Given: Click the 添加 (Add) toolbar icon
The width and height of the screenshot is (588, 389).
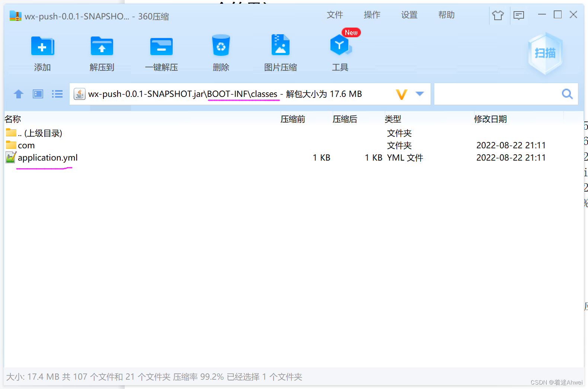Looking at the screenshot, I should (42, 47).
